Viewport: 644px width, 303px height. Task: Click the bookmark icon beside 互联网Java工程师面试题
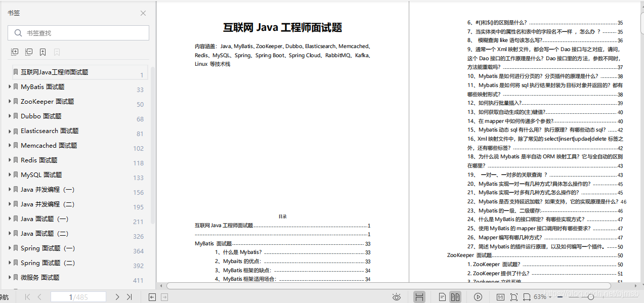point(16,72)
